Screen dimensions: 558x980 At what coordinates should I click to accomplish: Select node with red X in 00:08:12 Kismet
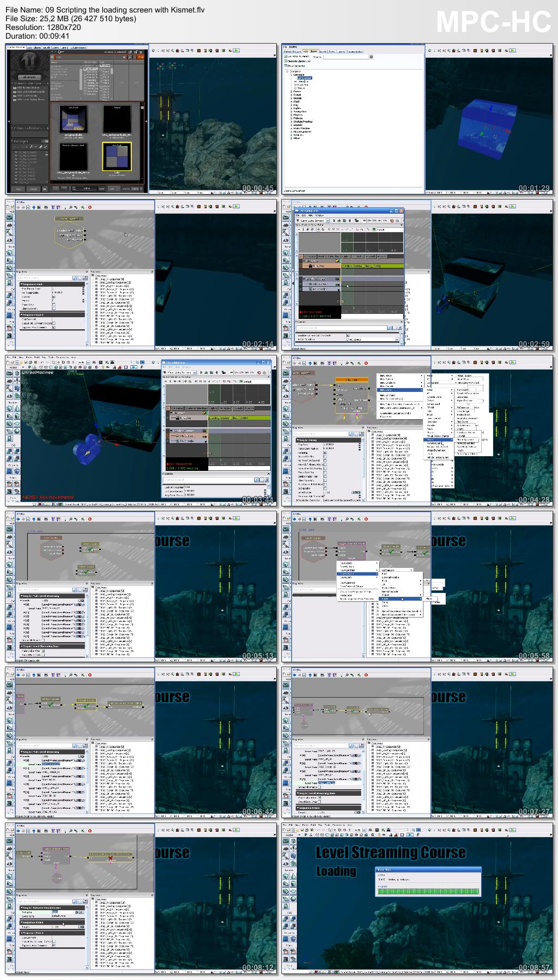point(111,858)
